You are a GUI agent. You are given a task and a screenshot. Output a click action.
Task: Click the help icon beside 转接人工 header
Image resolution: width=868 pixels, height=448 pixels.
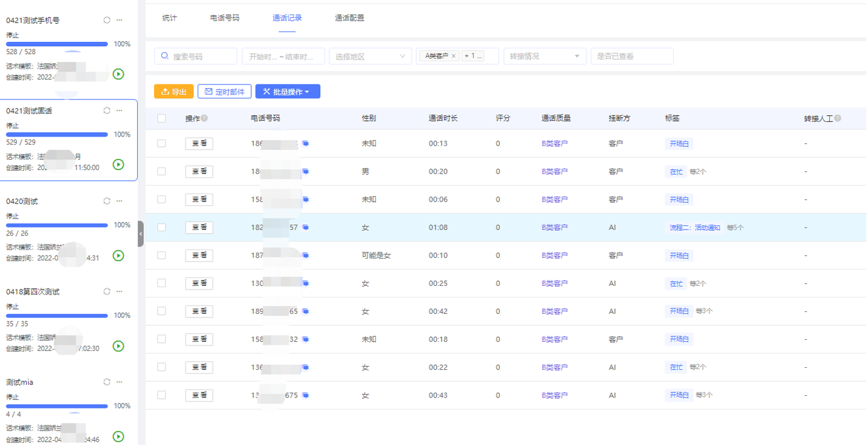pyautogui.click(x=838, y=118)
